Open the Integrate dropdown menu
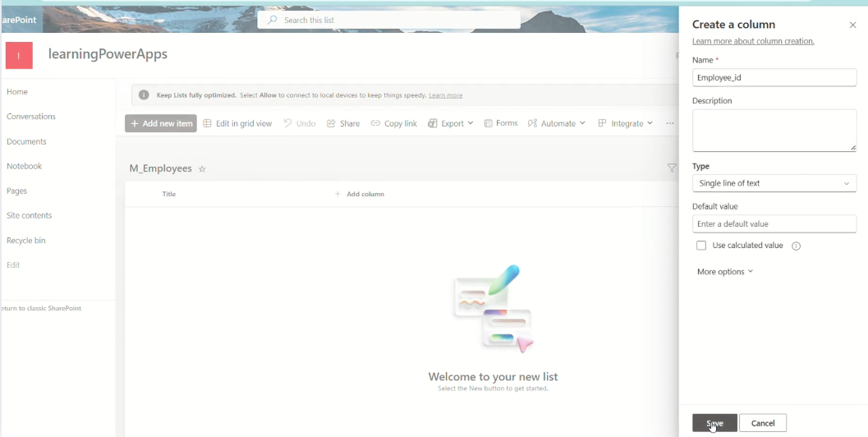Viewport: 868px width, 437px height. coord(626,123)
